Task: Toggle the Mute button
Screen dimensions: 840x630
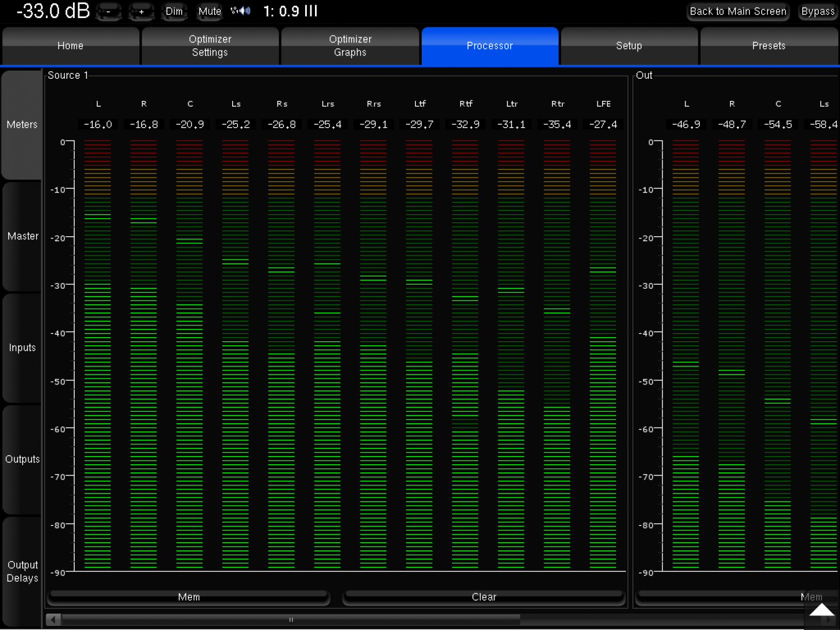Action: pos(209,12)
